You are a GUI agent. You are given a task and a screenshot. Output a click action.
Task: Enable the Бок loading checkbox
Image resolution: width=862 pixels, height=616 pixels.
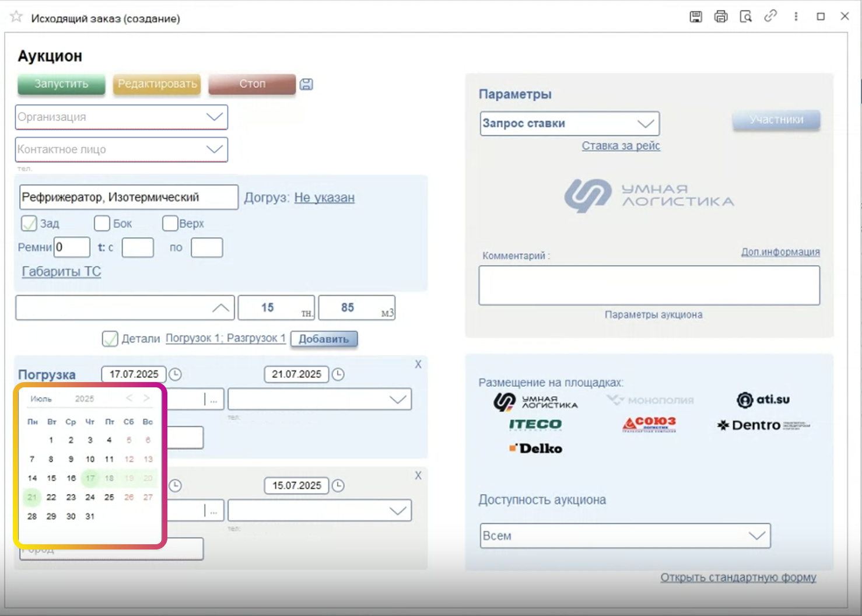(x=102, y=223)
